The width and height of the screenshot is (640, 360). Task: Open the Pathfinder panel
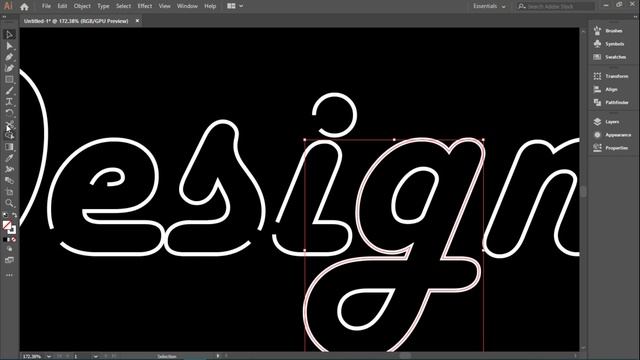tap(611, 102)
